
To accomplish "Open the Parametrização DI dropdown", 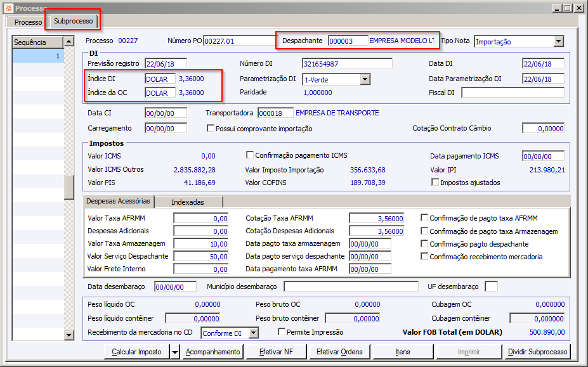I will 365,79.
